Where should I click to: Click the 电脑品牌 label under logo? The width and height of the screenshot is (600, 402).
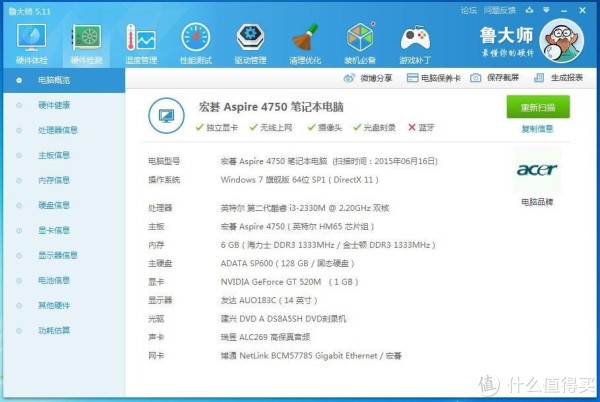(537, 202)
